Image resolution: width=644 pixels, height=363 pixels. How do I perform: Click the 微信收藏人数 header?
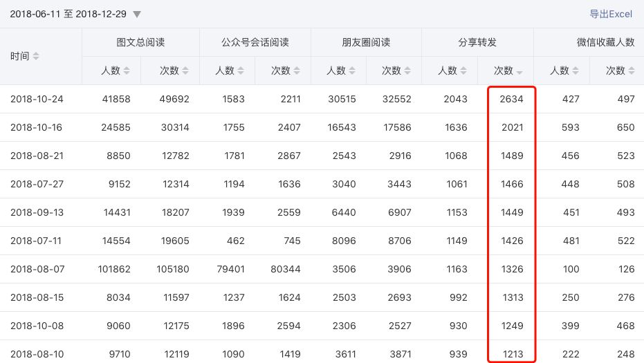[x=605, y=42]
